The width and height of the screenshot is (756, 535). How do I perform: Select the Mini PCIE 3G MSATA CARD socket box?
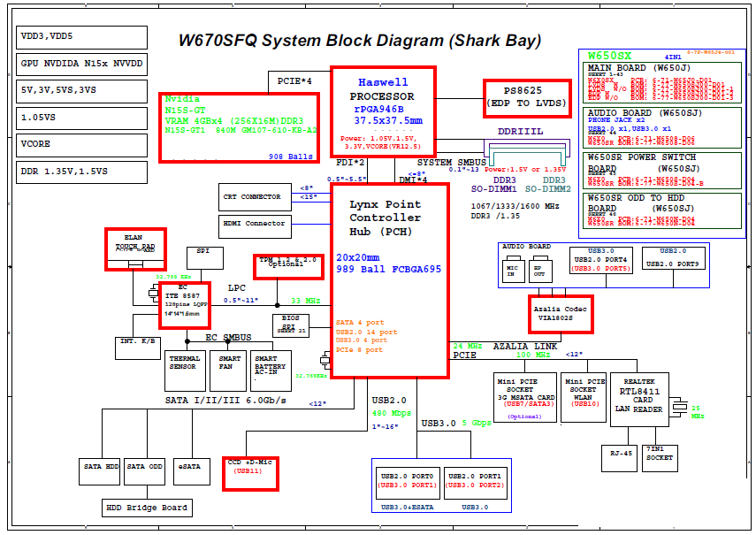pyautogui.click(x=524, y=397)
